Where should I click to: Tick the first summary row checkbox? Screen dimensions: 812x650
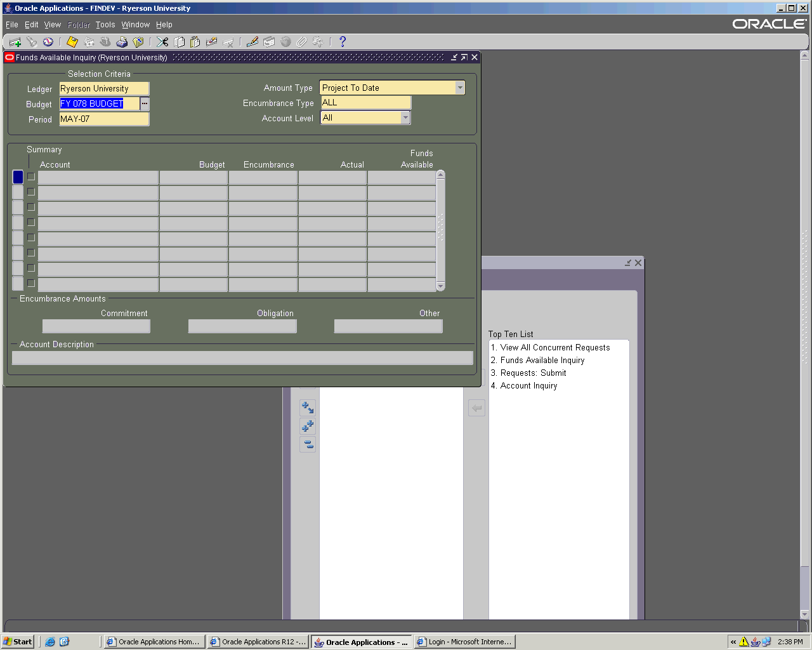pos(31,177)
